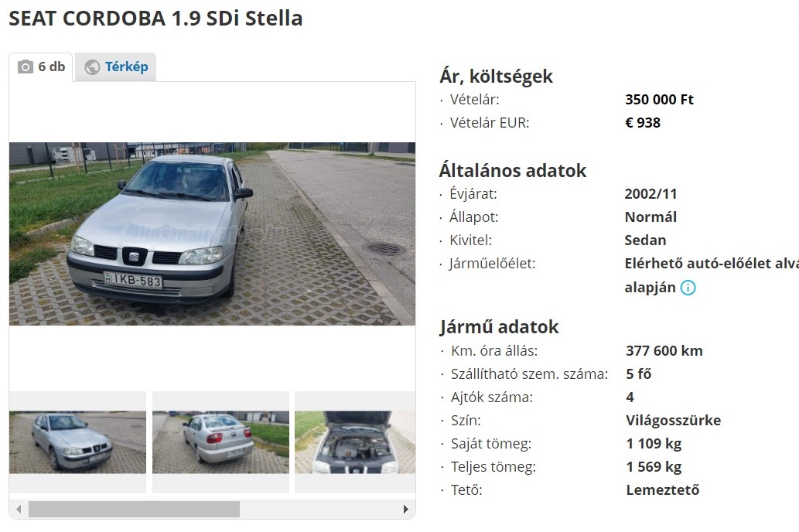Image resolution: width=799 pixels, height=532 pixels.
Task: Select the rear view car thumbnail
Action: point(220,442)
